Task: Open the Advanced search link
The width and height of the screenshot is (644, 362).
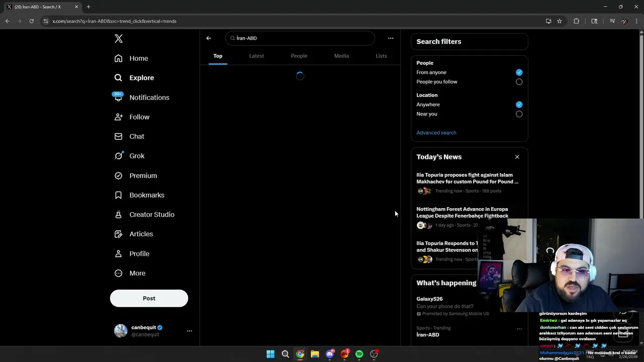Action: 436,133
